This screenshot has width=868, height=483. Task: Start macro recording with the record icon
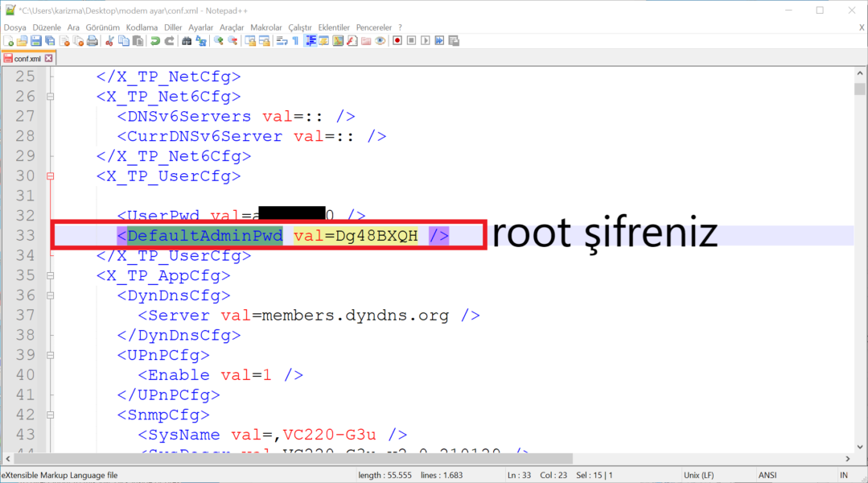(x=397, y=40)
